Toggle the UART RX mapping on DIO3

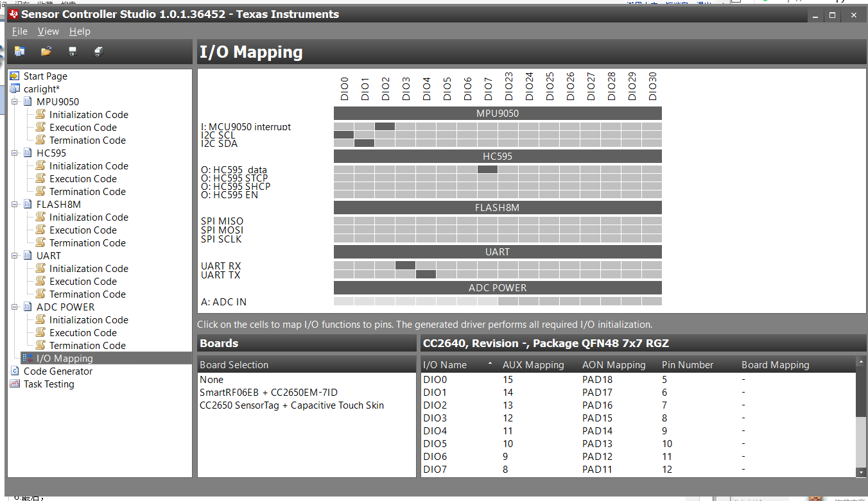pos(405,266)
